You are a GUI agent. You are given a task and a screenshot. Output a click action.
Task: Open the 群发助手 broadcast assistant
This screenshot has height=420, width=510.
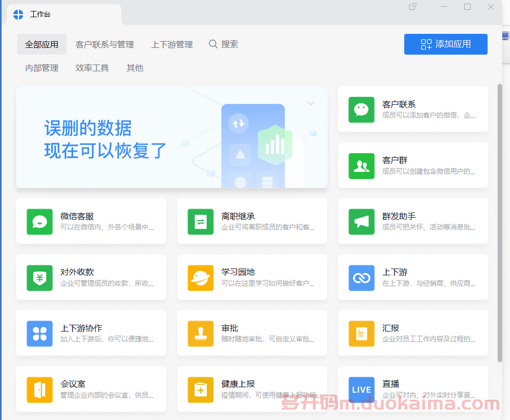(x=413, y=221)
